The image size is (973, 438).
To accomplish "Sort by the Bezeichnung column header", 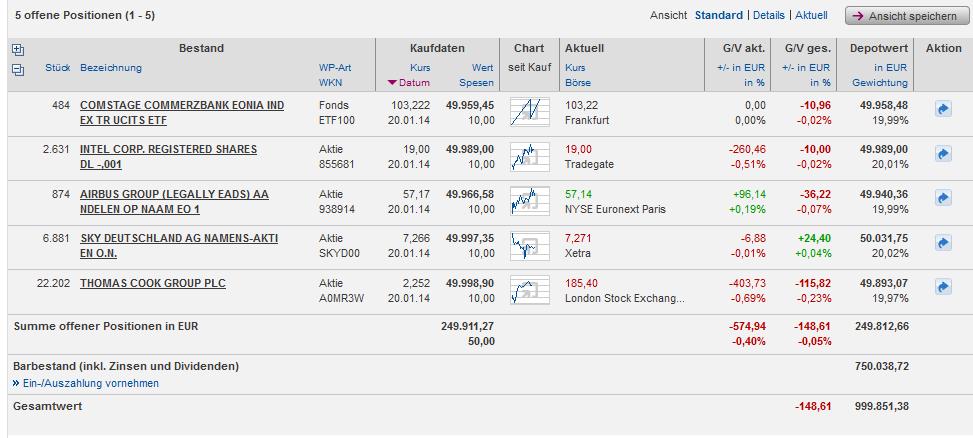I will [111, 68].
